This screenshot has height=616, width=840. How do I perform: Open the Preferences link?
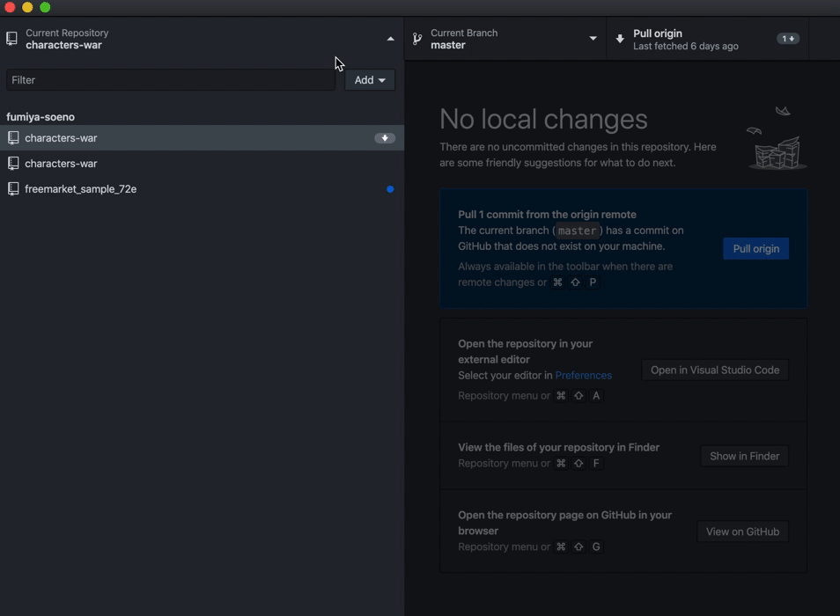pyautogui.click(x=583, y=376)
